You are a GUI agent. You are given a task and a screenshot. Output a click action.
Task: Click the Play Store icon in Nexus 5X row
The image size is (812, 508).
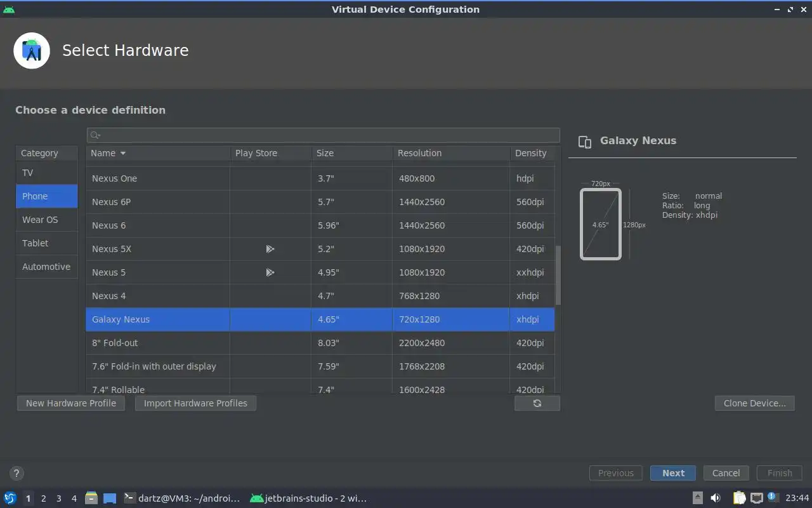[270, 249]
